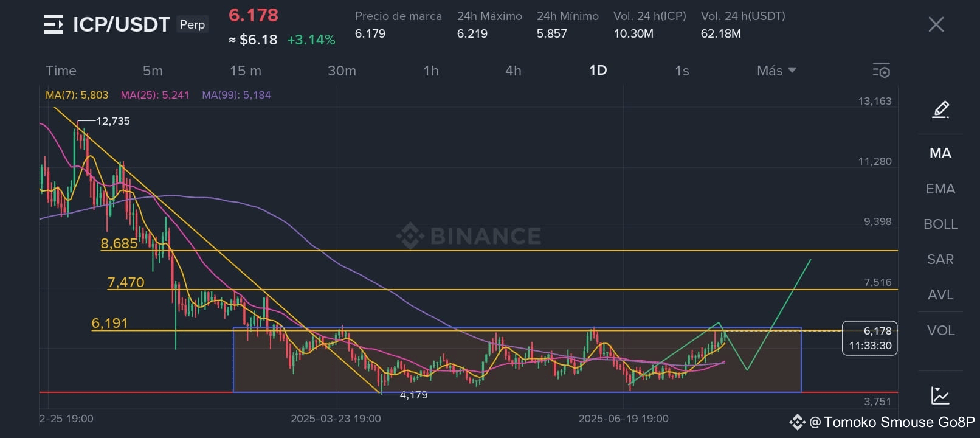Viewport: 980px width, 438px height.
Task: Select the 15 m timeframe
Action: [246, 71]
